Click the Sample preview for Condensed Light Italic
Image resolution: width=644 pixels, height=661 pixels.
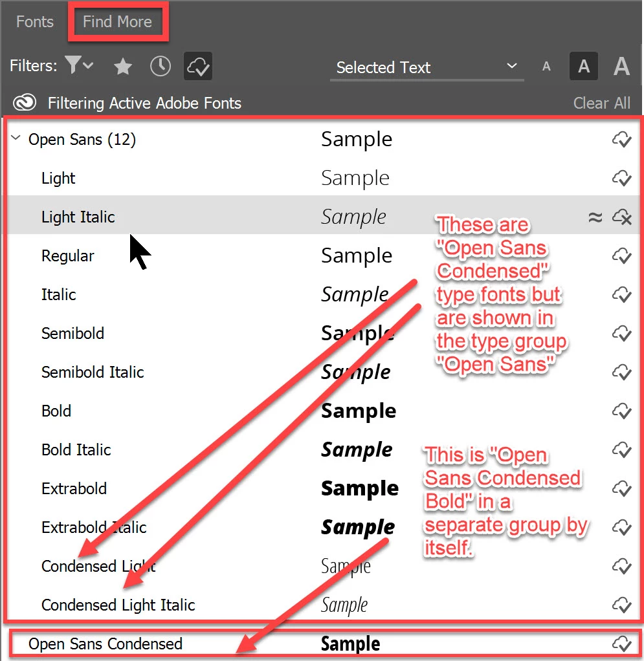pos(344,605)
